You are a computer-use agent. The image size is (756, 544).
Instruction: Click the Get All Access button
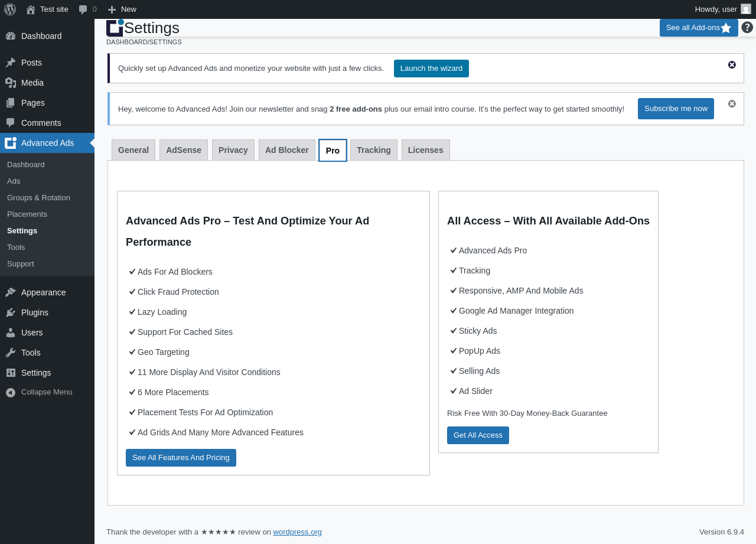[x=478, y=435]
